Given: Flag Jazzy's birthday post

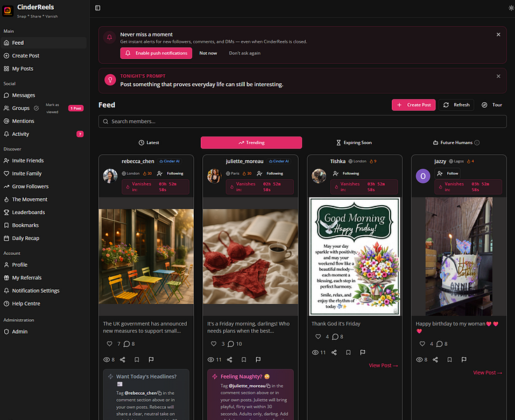Looking at the screenshot, I should (464, 360).
